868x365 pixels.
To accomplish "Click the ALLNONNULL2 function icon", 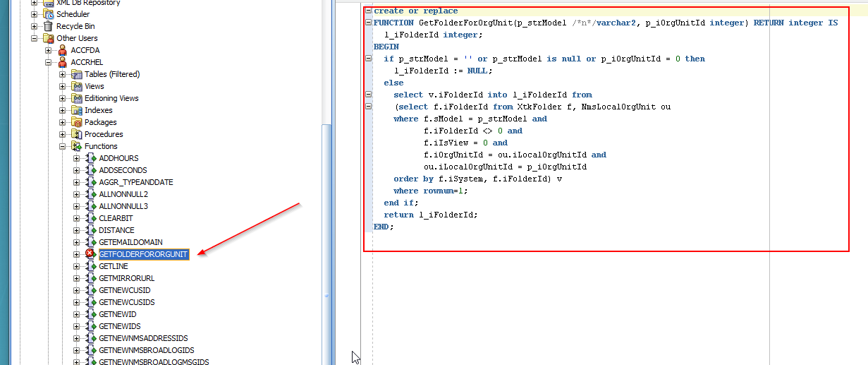I will (x=91, y=194).
